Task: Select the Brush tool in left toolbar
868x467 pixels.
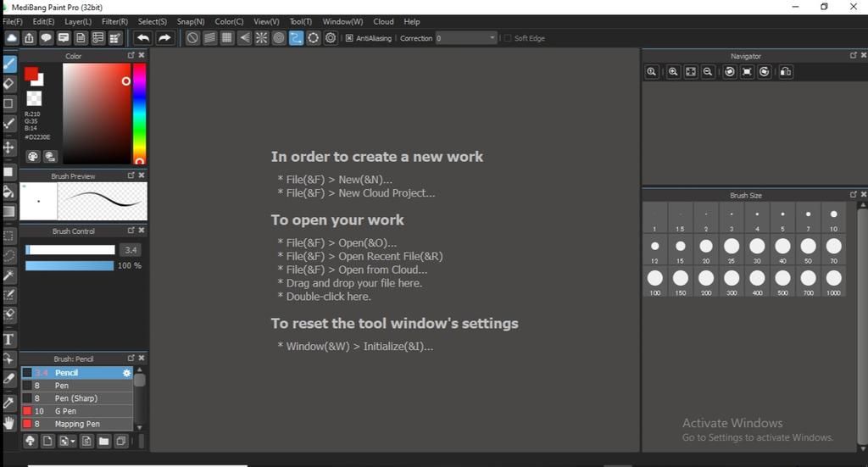Action: [x=9, y=64]
